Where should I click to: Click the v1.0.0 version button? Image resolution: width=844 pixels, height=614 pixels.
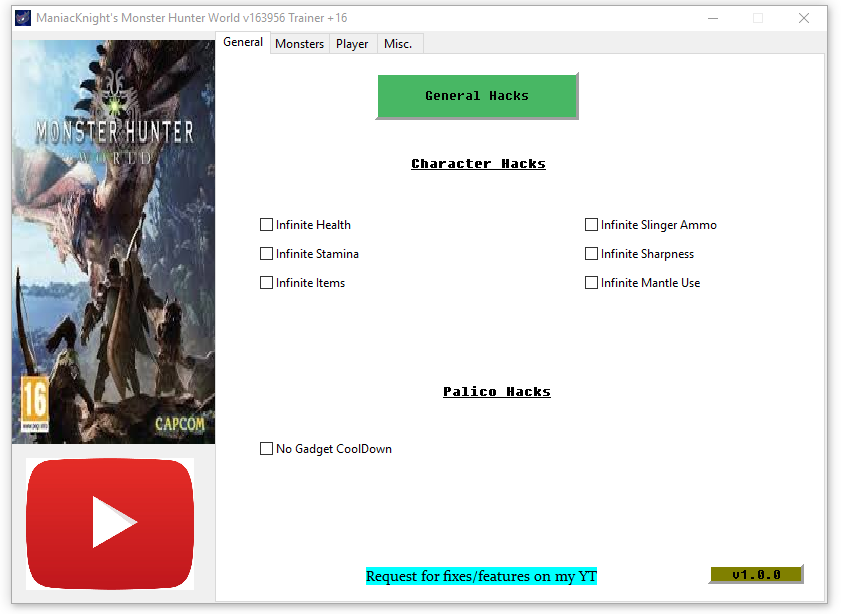[756, 575]
